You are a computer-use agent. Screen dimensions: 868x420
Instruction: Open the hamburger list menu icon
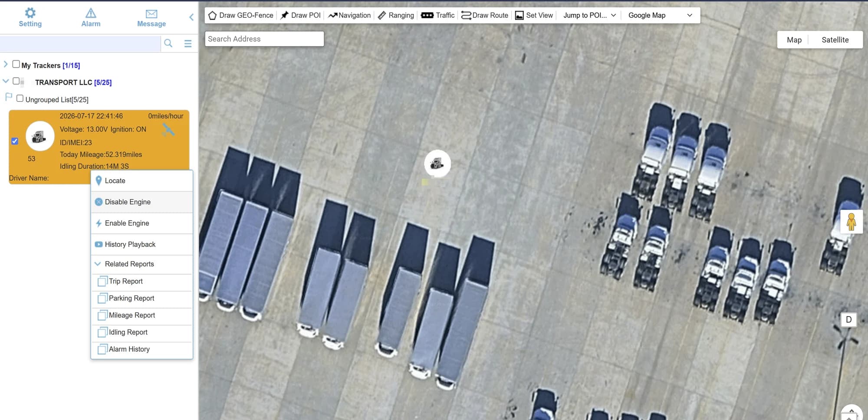[188, 43]
